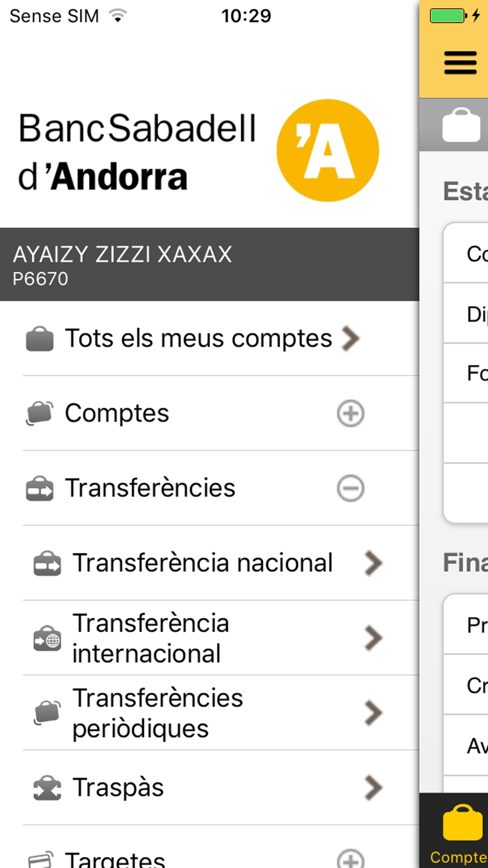Tap the briefcase icon beside Tots els meus comptes
Screen dimensions: 488x868
[x=40, y=339]
